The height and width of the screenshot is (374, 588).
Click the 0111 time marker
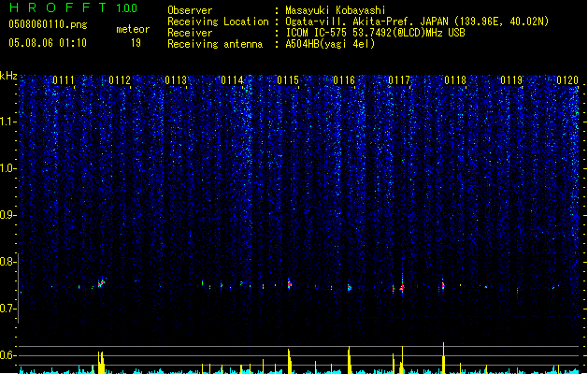coord(64,80)
